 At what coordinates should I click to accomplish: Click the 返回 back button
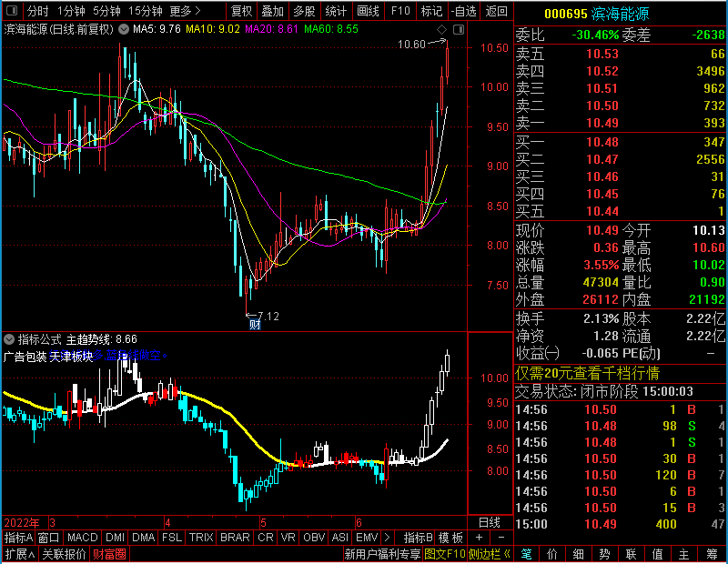(496, 11)
